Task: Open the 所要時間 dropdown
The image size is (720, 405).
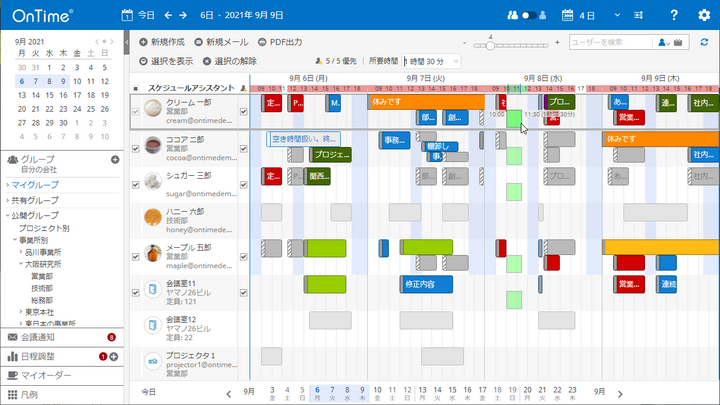Action: pyautogui.click(x=432, y=61)
